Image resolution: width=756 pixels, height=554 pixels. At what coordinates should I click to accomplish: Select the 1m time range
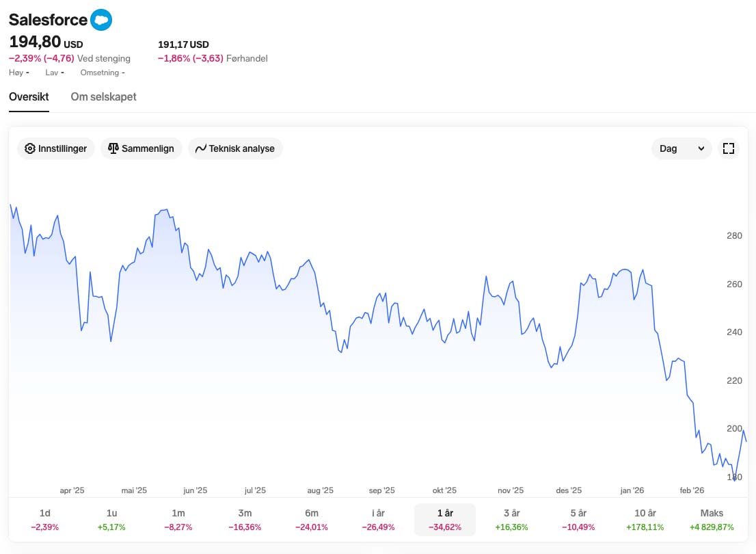(x=178, y=520)
